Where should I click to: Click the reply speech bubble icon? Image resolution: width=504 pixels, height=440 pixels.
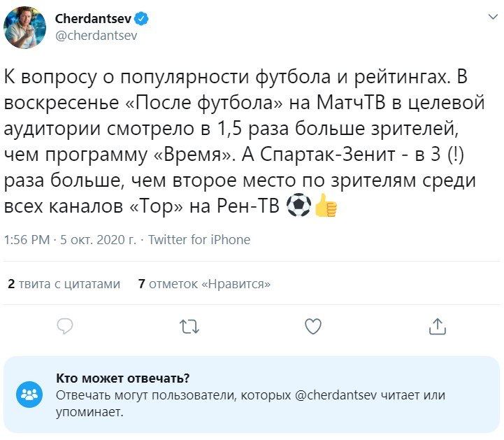[x=65, y=326]
